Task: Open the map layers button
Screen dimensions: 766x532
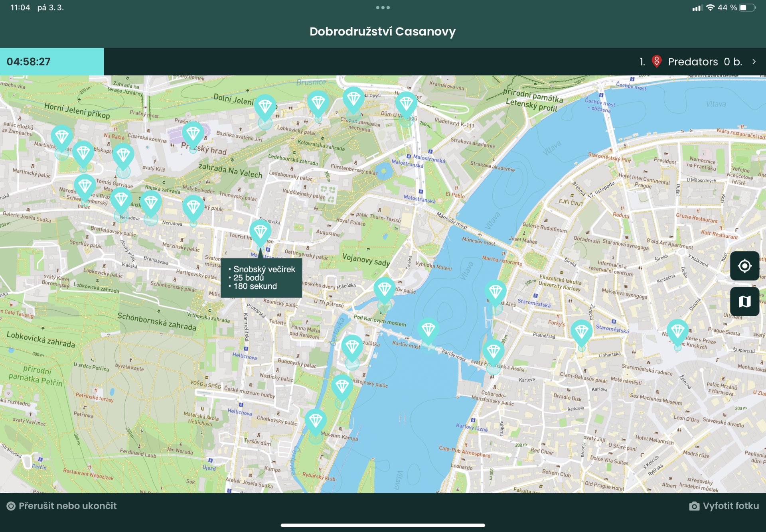Action: pyautogui.click(x=744, y=301)
